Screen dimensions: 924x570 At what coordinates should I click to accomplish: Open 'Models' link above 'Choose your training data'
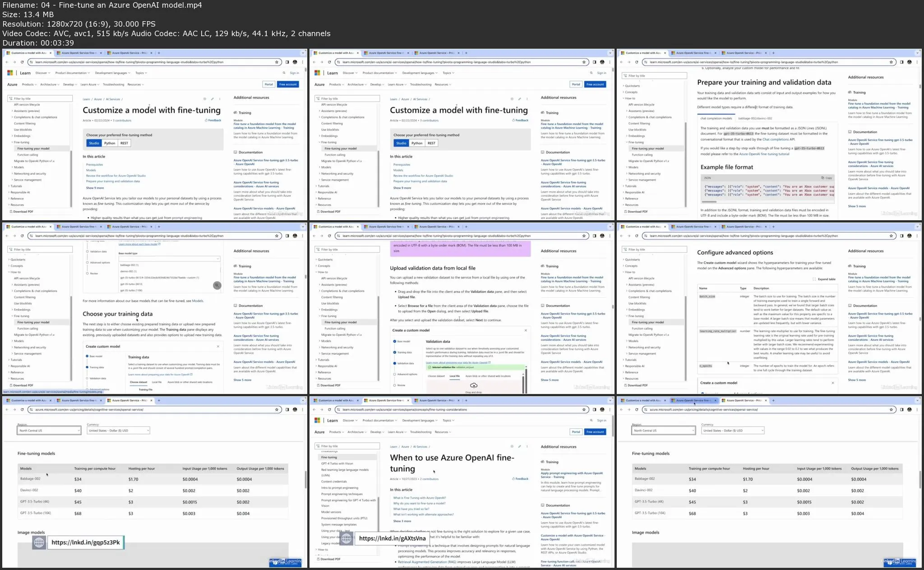[198, 301]
